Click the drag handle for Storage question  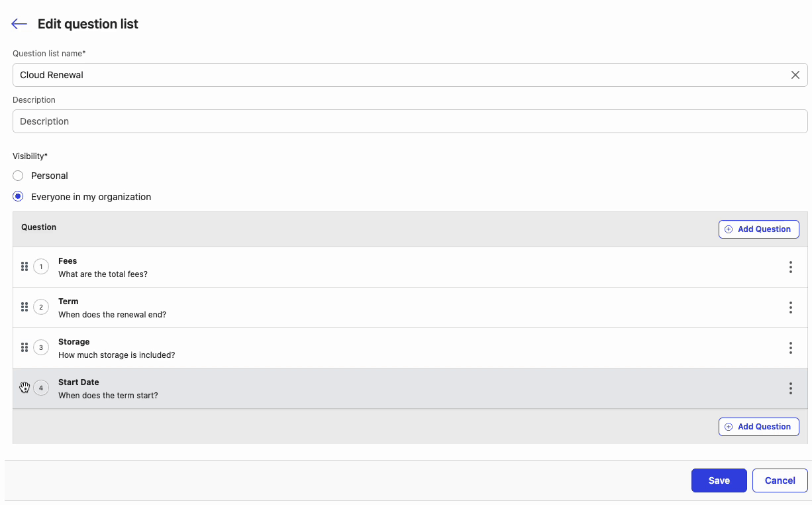tap(25, 347)
